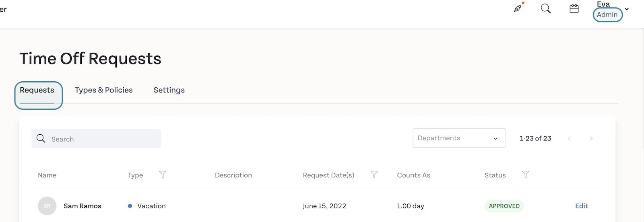Filter by Status funnel icon
Screen dimensions: 644x222
(526, 175)
